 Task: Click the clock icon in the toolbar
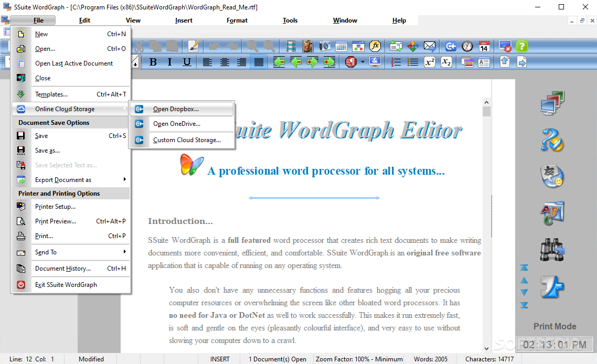(x=467, y=47)
